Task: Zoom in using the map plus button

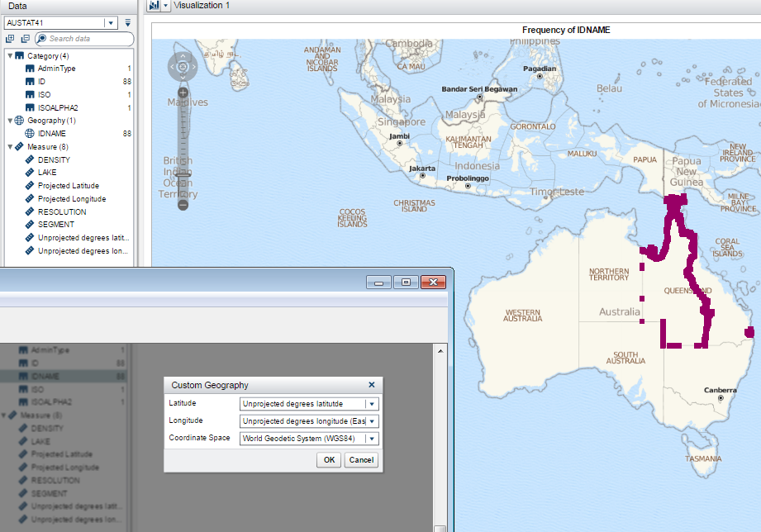Action: 183,93
